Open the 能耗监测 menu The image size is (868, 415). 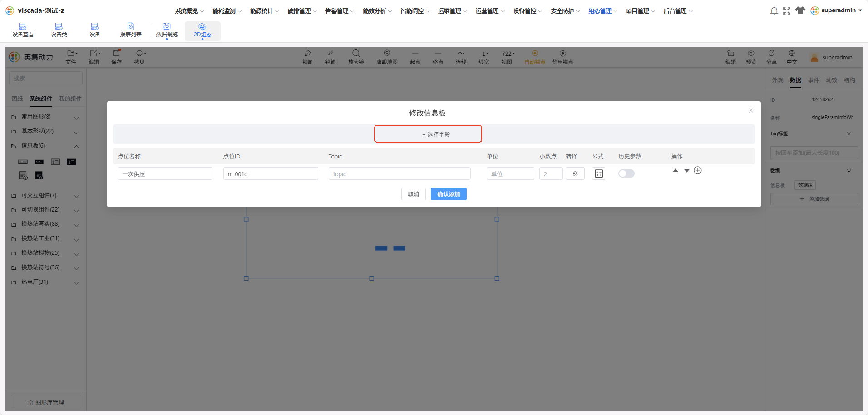pos(227,11)
